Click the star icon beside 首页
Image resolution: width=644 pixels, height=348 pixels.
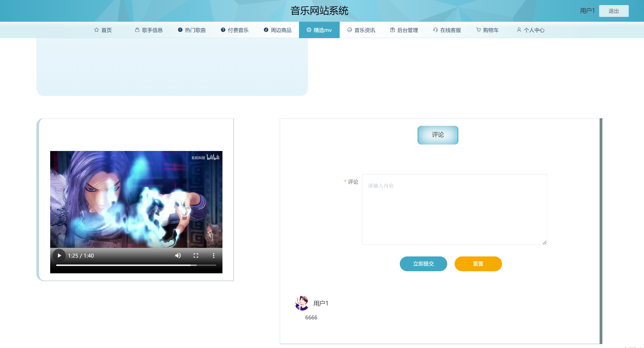click(x=96, y=30)
